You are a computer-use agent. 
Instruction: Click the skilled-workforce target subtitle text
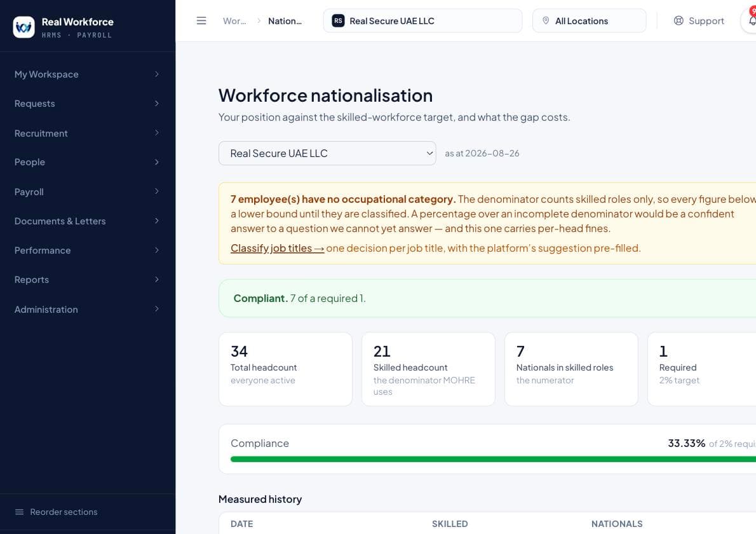pyautogui.click(x=394, y=117)
